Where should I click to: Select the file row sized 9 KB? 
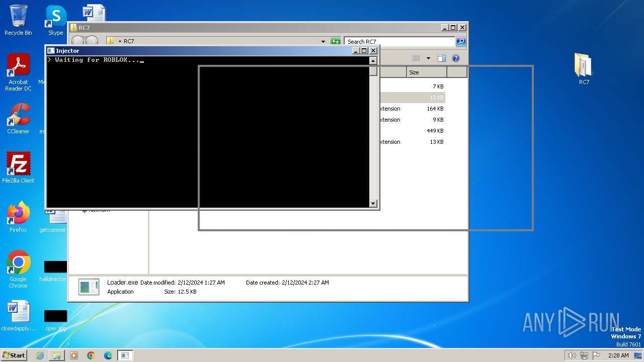pos(413,120)
